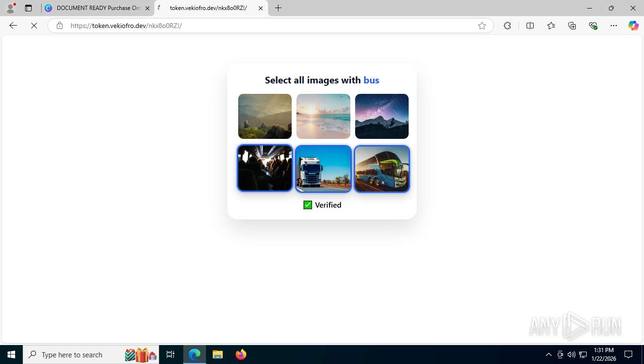Click the browser profile avatar icon

coord(10,8)
